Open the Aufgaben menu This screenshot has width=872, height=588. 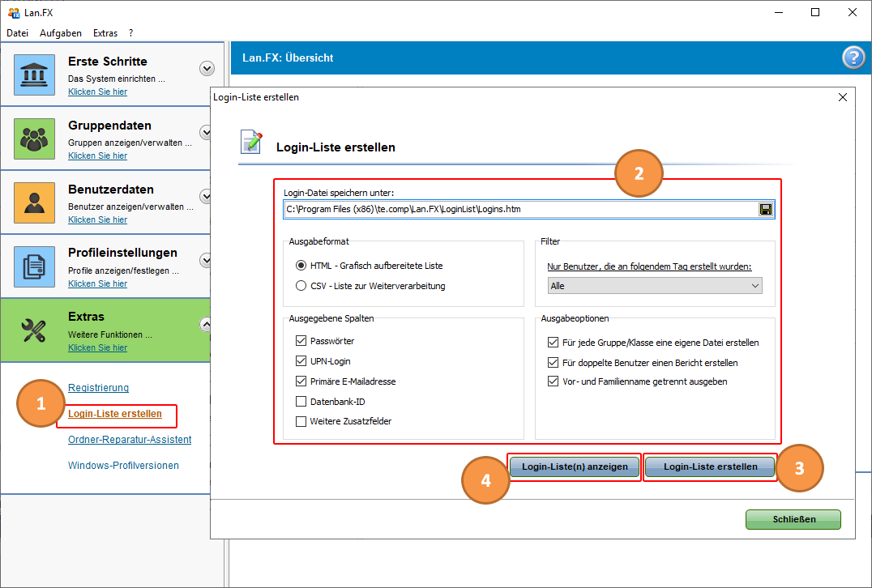point(60,33)
